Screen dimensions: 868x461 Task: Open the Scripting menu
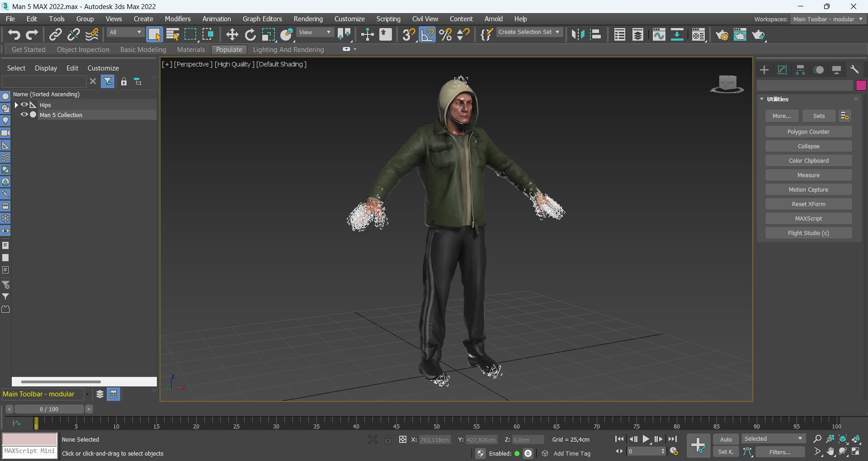388,19
